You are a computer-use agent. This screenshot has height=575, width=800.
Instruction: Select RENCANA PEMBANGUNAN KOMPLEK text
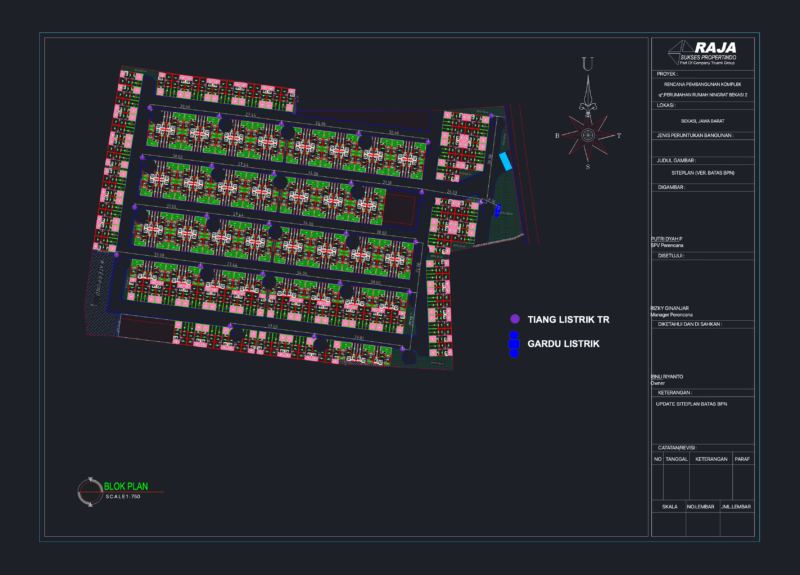[x=703, y=85]
